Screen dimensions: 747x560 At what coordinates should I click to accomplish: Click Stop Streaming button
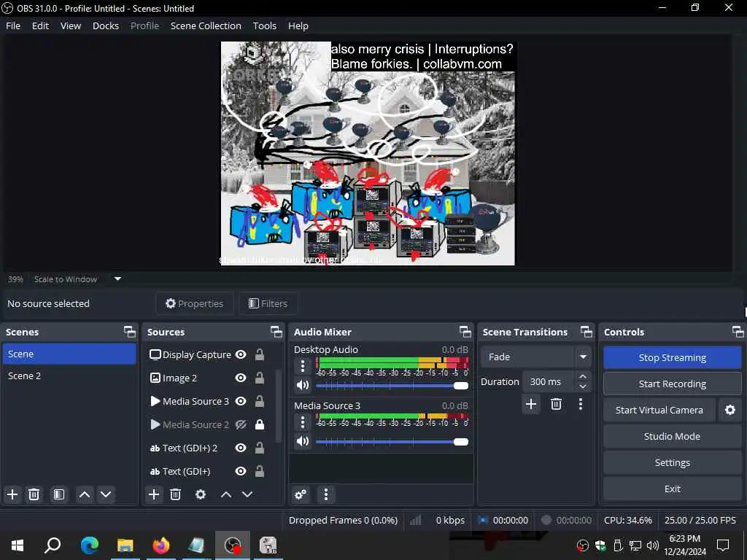[x=672, y=357]
